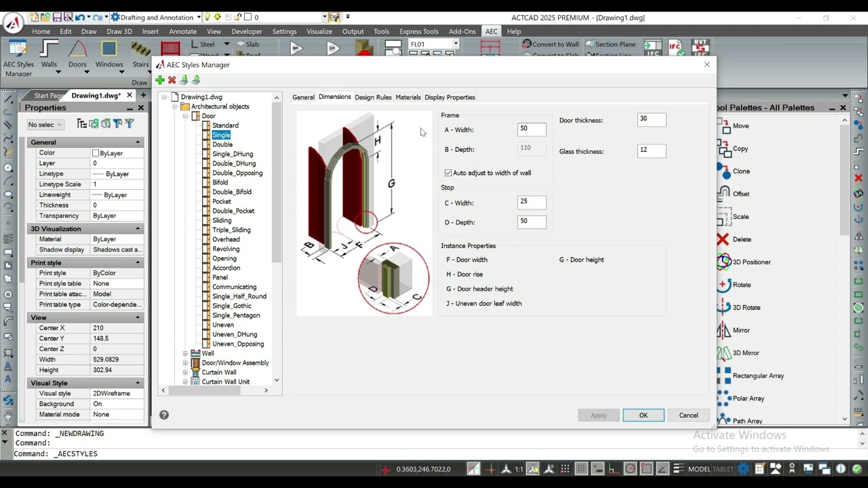Click red X delete style icon

coord(172,80)
